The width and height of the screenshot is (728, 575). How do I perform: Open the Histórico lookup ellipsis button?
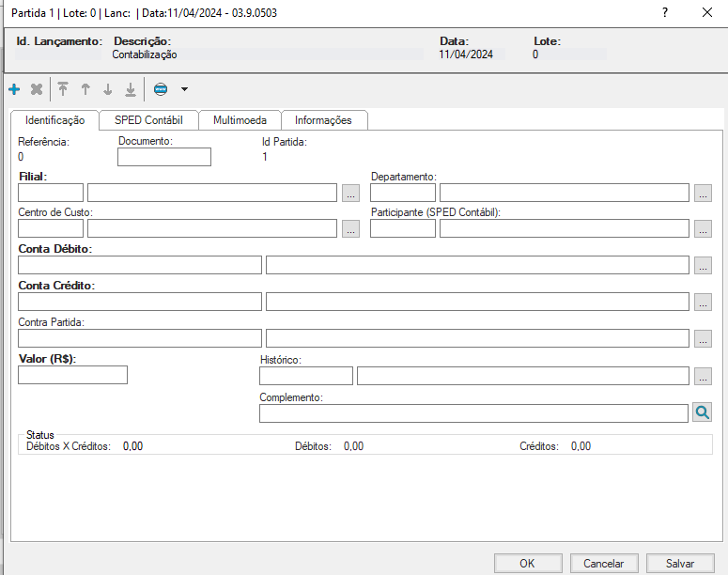tap(703, 376)
